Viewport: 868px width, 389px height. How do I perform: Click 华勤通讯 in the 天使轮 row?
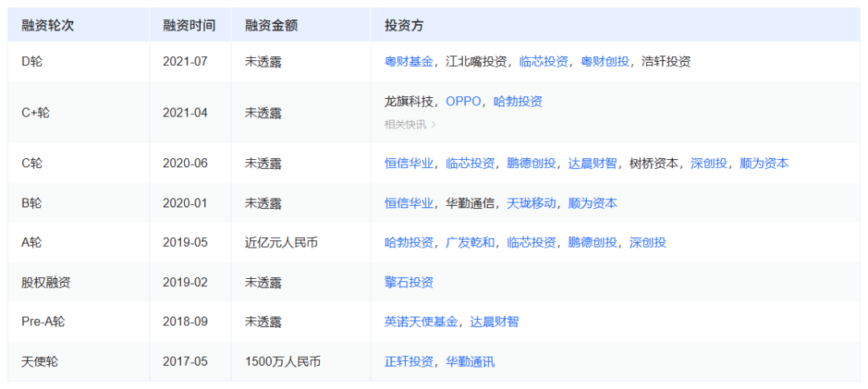point(470,362)
